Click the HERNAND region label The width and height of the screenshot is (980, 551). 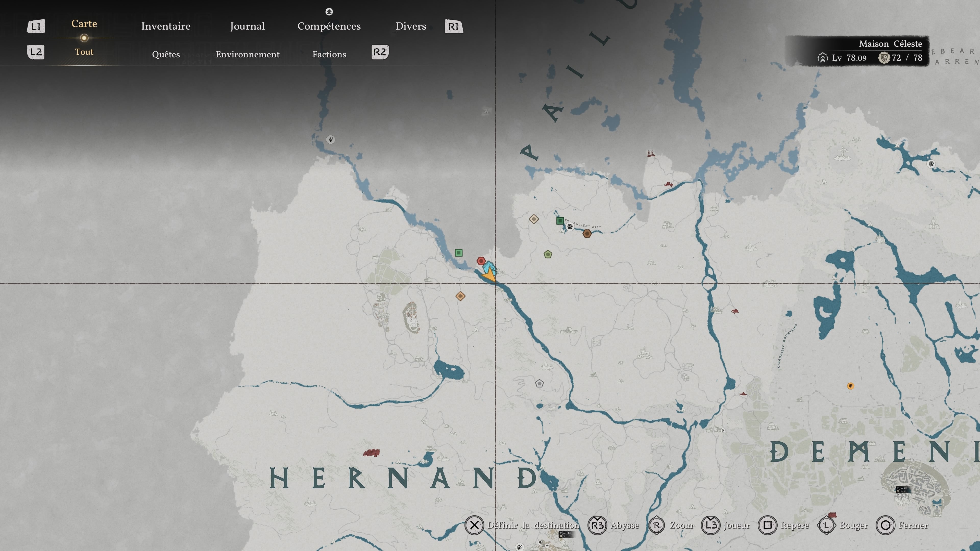(403, 478)
